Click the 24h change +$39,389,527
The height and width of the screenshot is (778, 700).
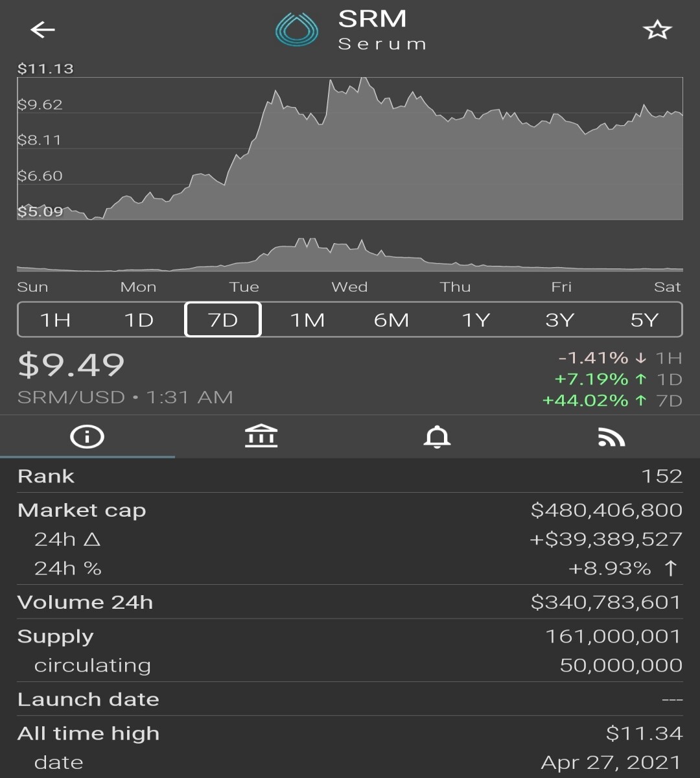[606, 539]
